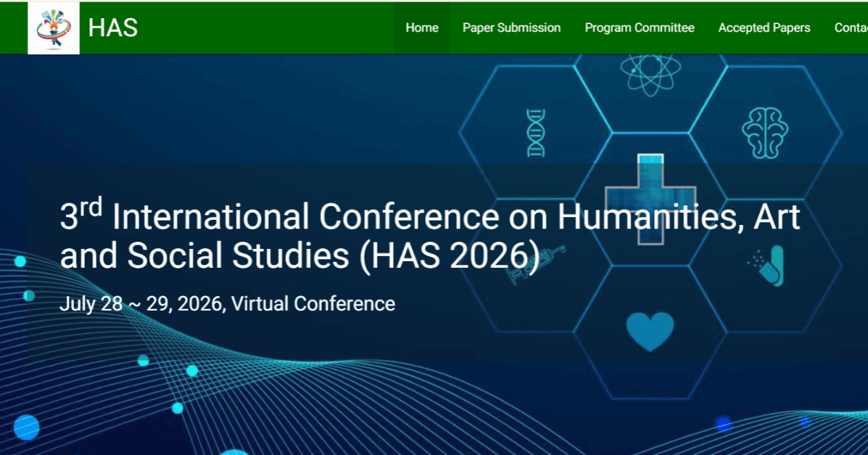
Task: Click the July 28 ~ 29, 2026 date line
Action: 228,304
